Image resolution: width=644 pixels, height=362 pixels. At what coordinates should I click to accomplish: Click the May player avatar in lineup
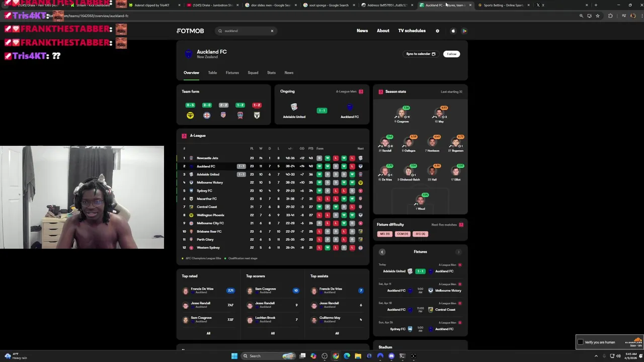(x=440, y=113)
